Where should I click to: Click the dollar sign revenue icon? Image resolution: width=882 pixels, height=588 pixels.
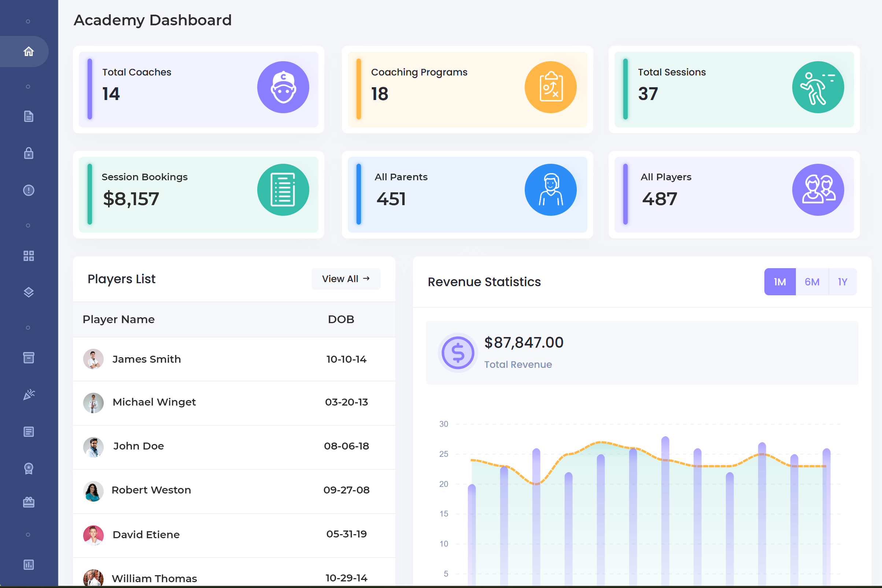pyautogui.click(x=458, y=353)
